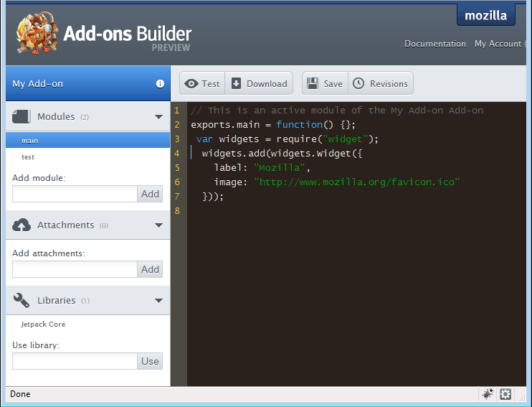Viewport: 532px width, 407px height.
Task: Click the floppy disk Save icon
Action: (x=313, y=83)
